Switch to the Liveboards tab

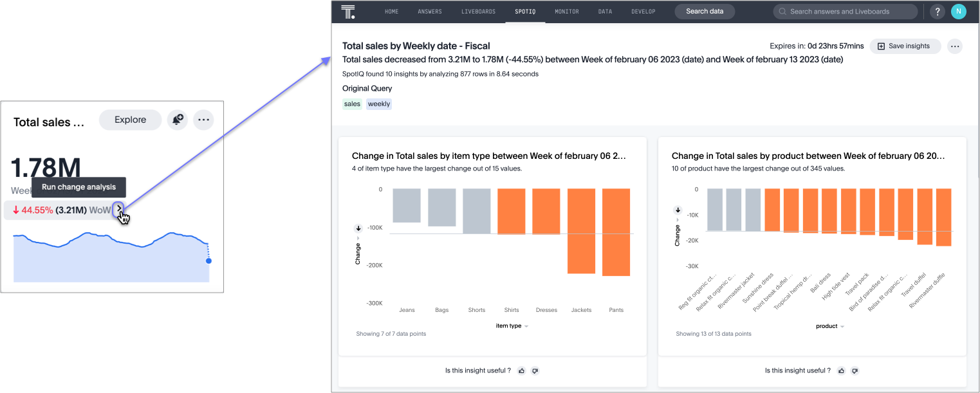[x=478, y=12]
